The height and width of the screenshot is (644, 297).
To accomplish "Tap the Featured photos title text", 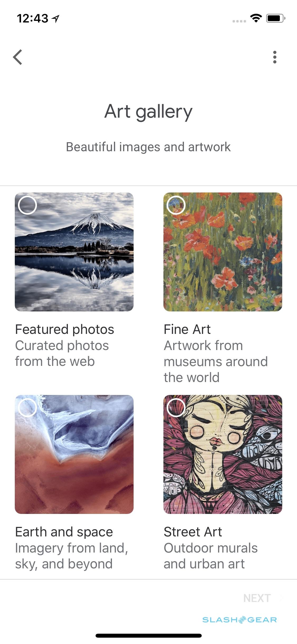I will pos(65,329).
